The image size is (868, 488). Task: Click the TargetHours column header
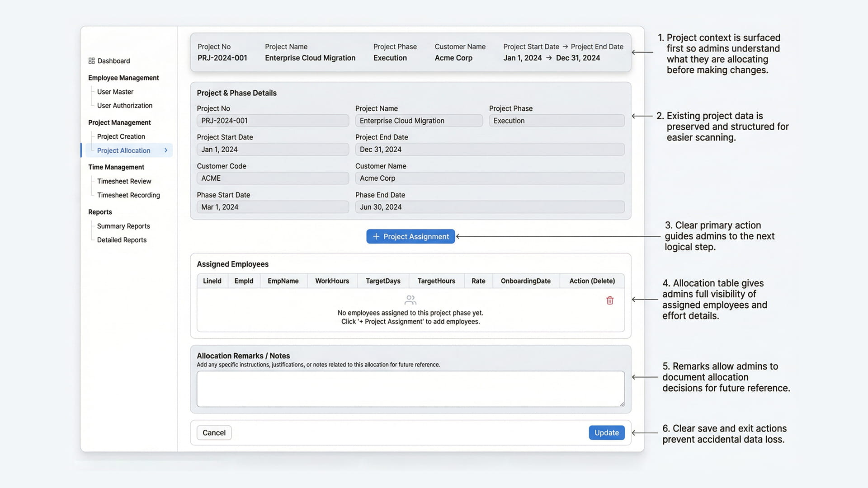436,281
